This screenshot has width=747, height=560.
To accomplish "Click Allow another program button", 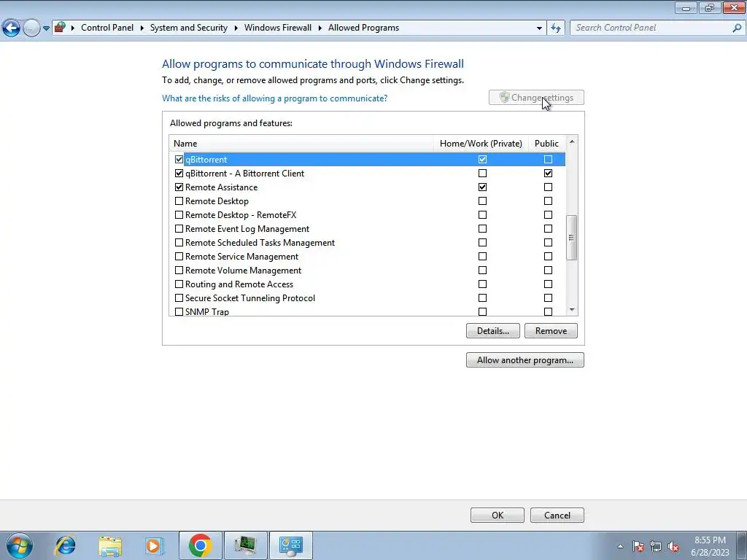I will (x=525, y=360).
